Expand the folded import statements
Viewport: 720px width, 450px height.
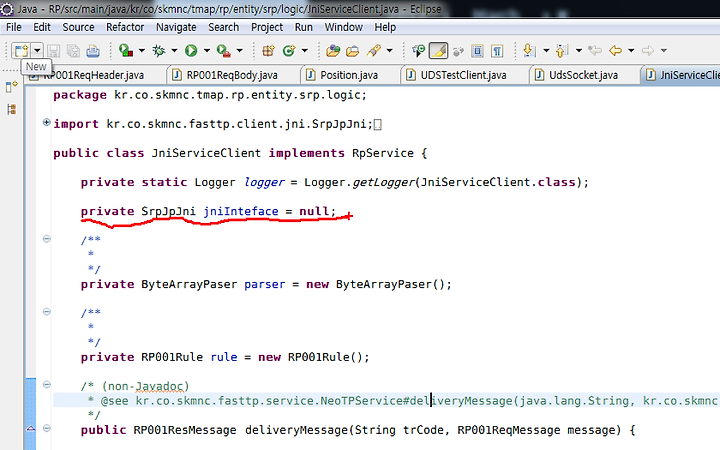click(46, 122)
